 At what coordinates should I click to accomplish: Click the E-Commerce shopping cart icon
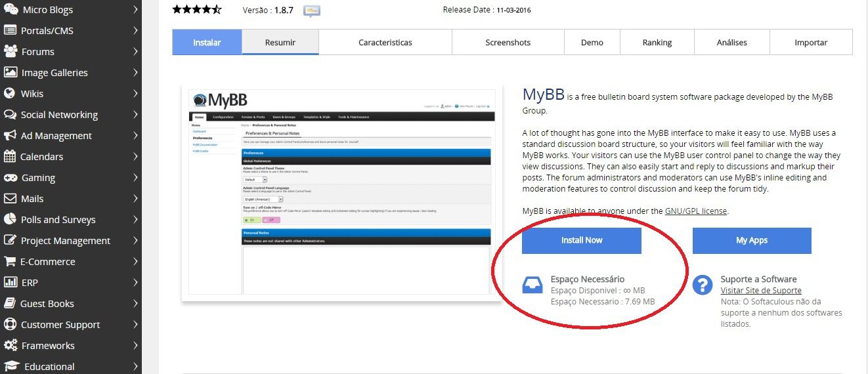pyautogui.click(x=10, y=261)
